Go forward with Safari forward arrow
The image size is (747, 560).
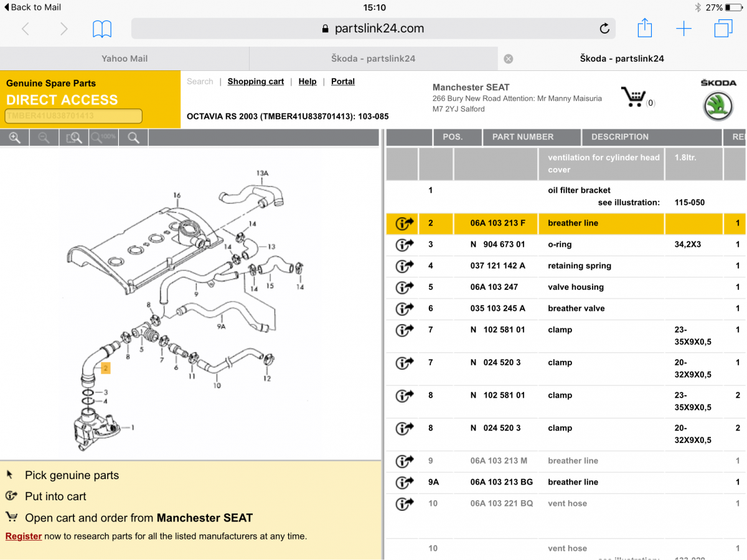(63, 29)
